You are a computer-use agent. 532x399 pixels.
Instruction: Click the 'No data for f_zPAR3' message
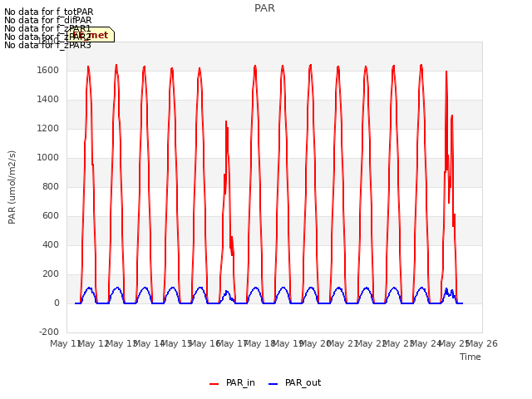click(x=47, y=45)
